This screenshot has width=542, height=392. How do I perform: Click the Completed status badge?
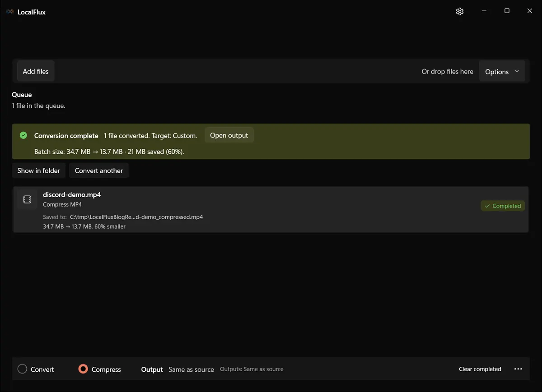pyautogui.click(x=503, y=206)
